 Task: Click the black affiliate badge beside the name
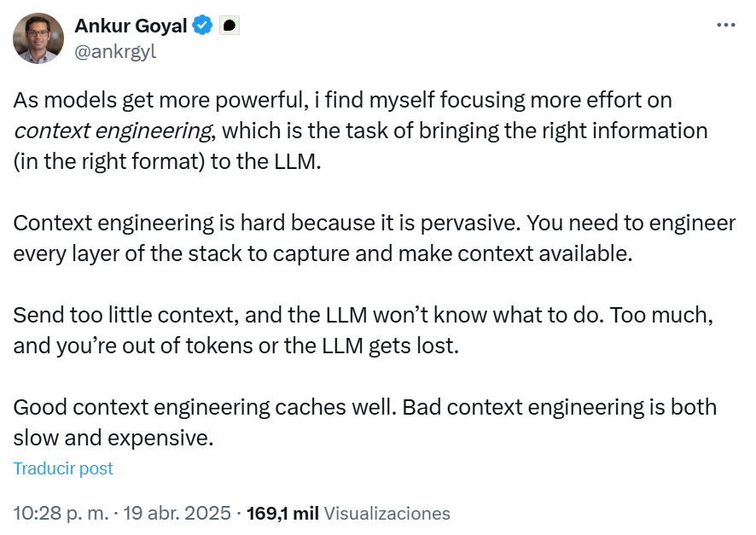pyautogui.click(x=229, y=26)
